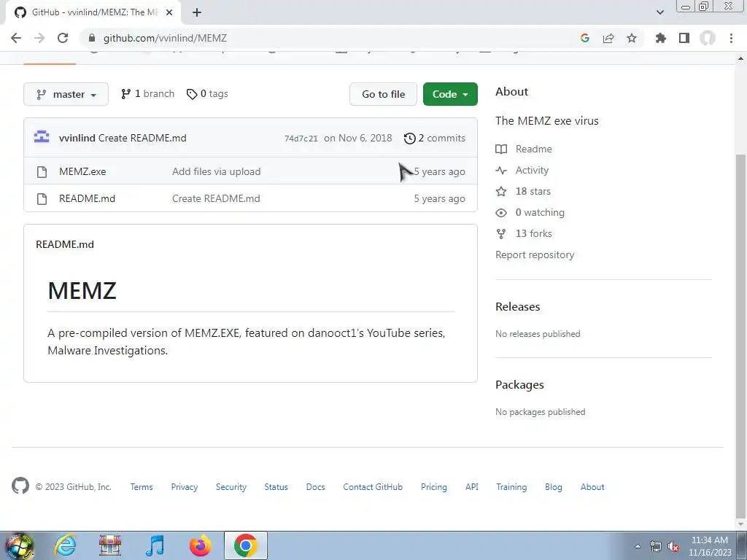
Task: Open the Privacy footer link
Action: (185, 487)
